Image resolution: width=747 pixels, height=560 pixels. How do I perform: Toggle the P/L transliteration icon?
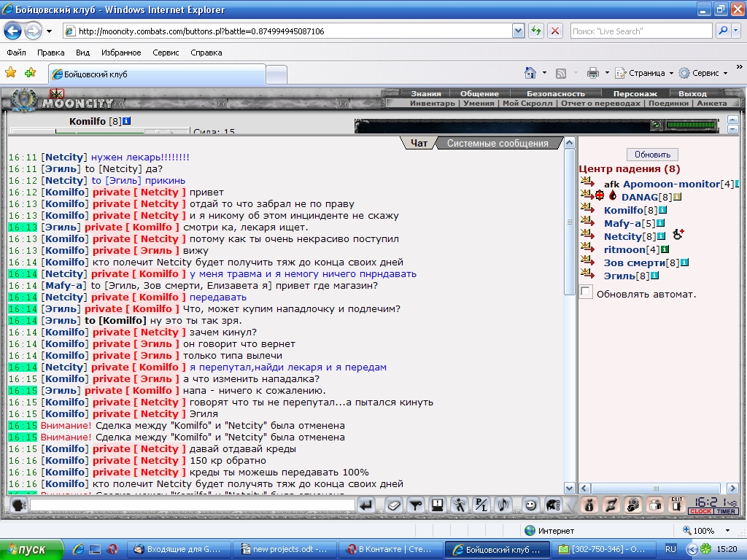[x=481, y=505]
